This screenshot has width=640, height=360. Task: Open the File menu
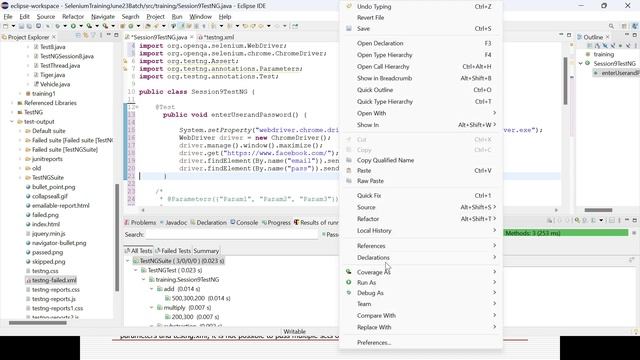click(x=8, y=17)
